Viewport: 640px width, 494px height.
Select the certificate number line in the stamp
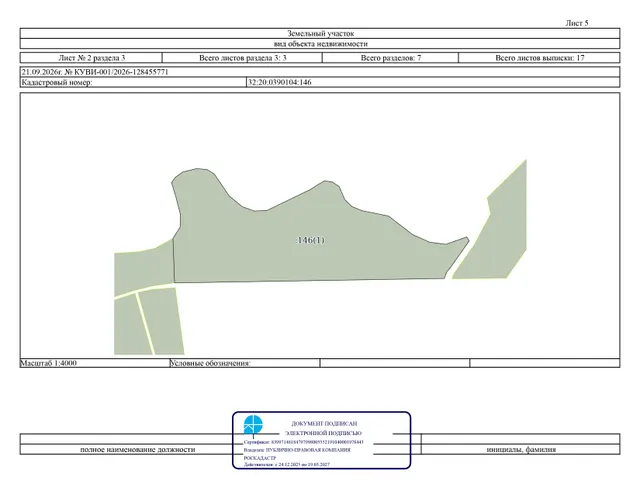[303, 442]
